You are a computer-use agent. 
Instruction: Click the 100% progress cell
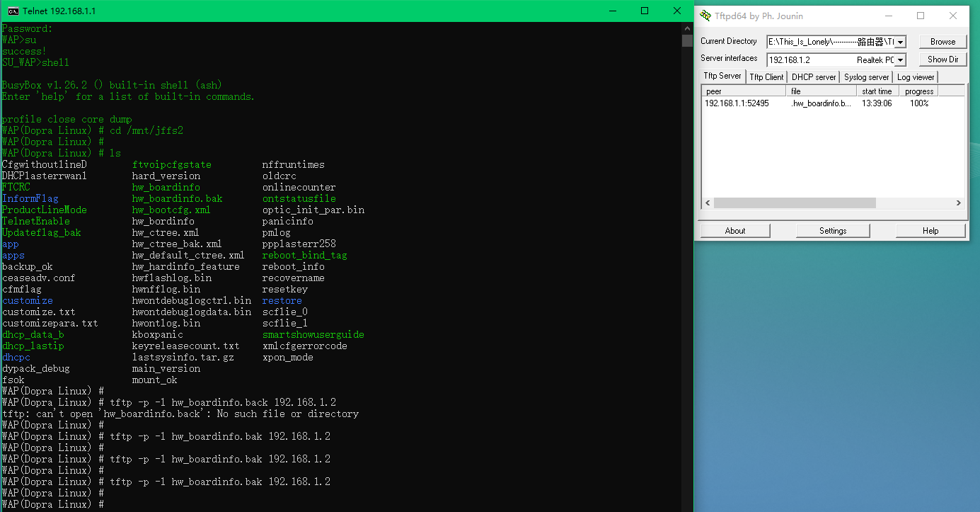[919, 103]
